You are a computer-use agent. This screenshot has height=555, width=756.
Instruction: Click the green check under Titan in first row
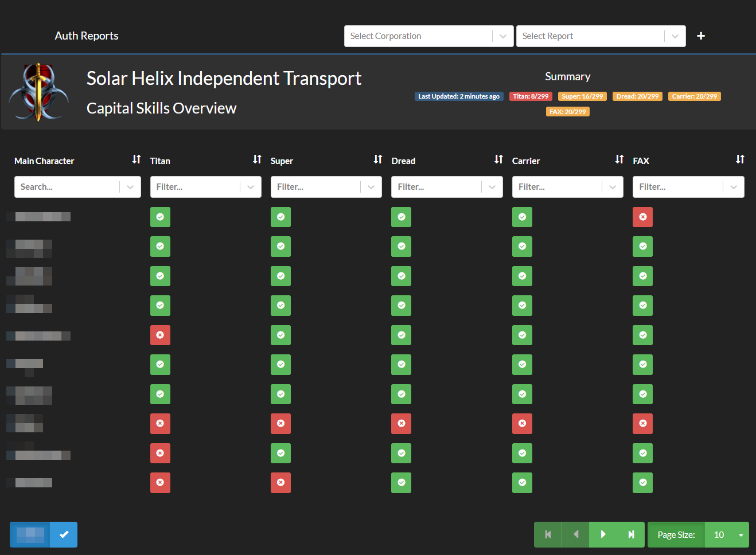[x=160, y=217]
